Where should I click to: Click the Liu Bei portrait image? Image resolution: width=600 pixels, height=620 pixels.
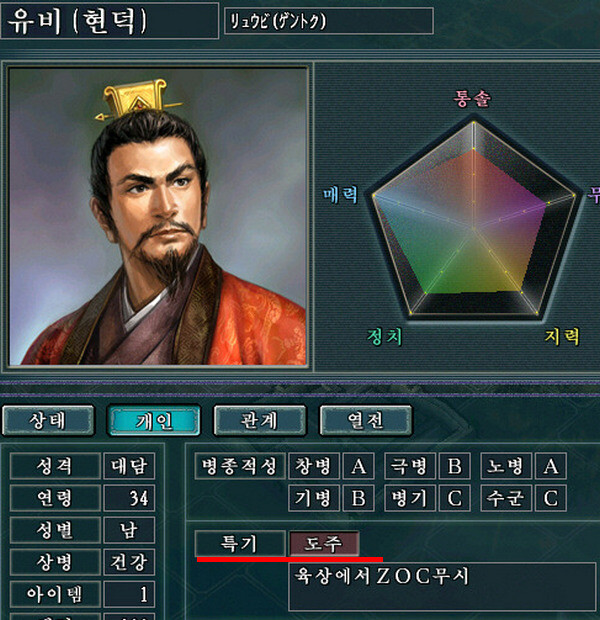[x=158, y=217]
